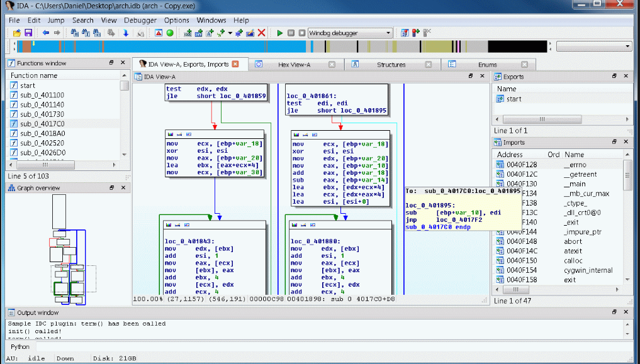640x364 pixels.
Task: Save the database with the floppy icon
Action: (x=28, y=33)
